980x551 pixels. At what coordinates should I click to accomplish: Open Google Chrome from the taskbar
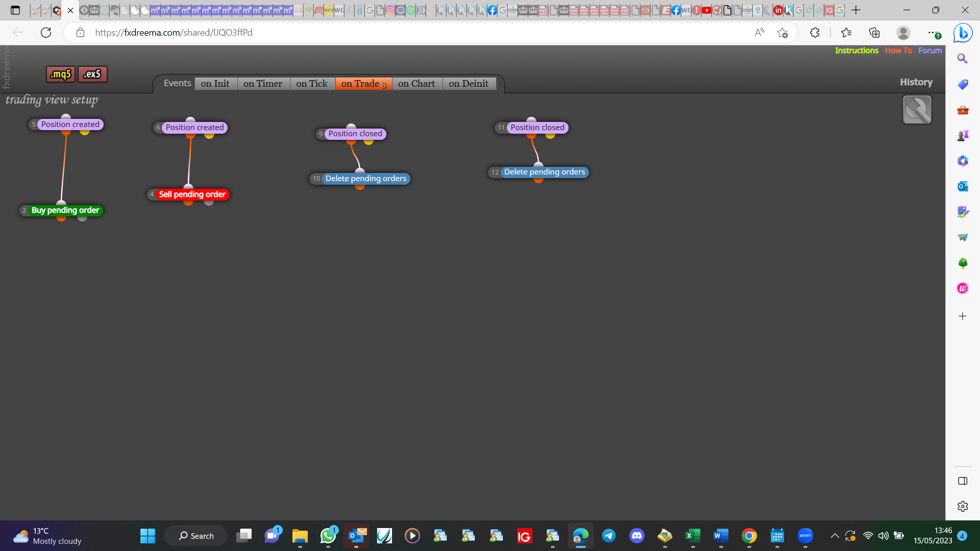point(749,536)
